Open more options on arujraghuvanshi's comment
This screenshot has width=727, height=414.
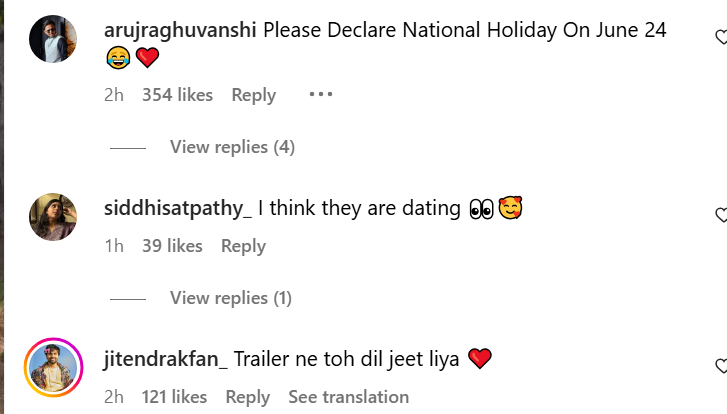(320, 95)
